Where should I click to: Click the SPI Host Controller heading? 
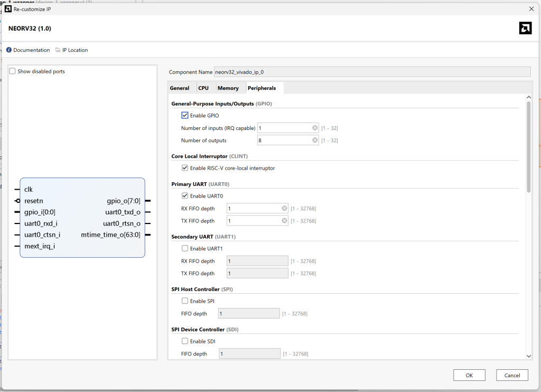pyautogui.click(x=202, y=289)
